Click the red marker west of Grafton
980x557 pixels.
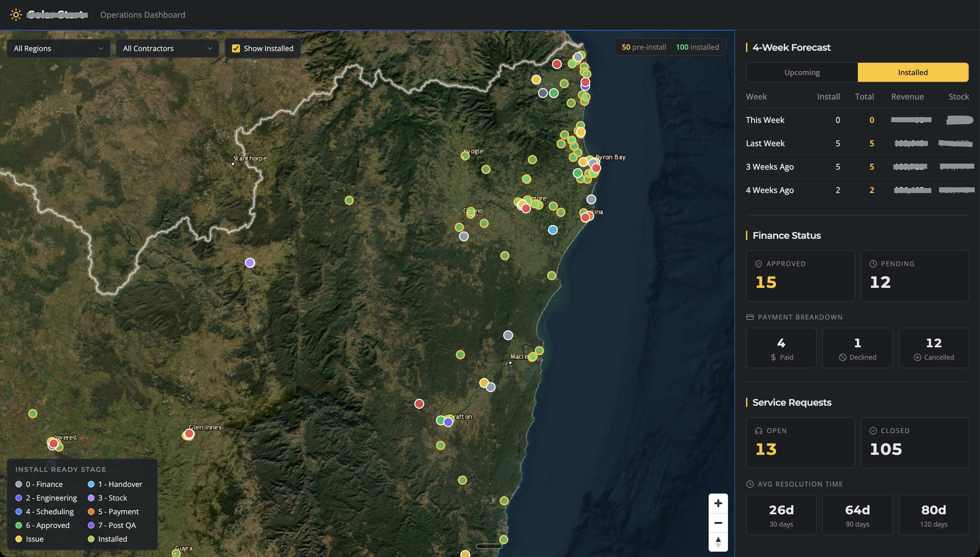pos(419,404)
